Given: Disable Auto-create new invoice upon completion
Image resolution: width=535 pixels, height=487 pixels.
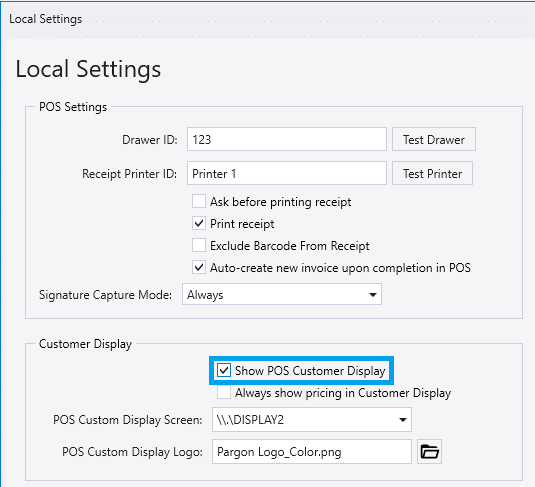Looking at the screenshot, I should pos(199,267).
